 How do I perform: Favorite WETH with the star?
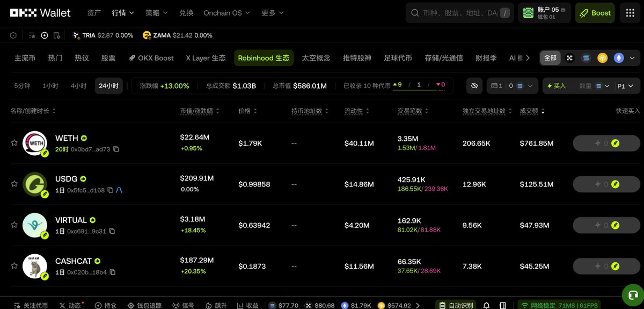click(x=14, y=143)
